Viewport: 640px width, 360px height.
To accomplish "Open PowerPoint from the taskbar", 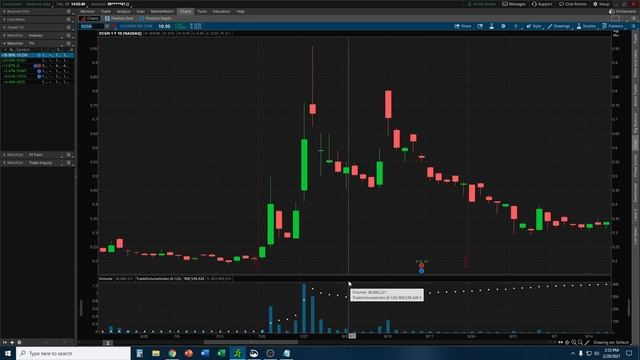I will [188, 353].
